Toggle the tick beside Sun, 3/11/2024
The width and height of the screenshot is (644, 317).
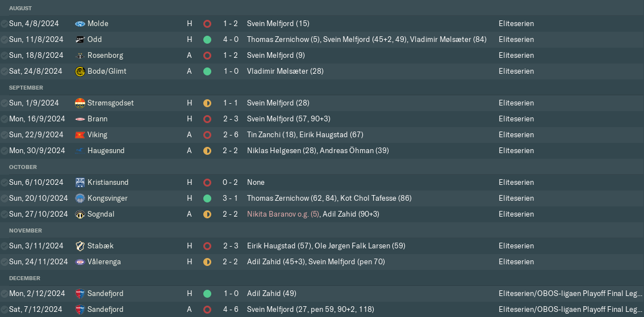pos(5,246)
